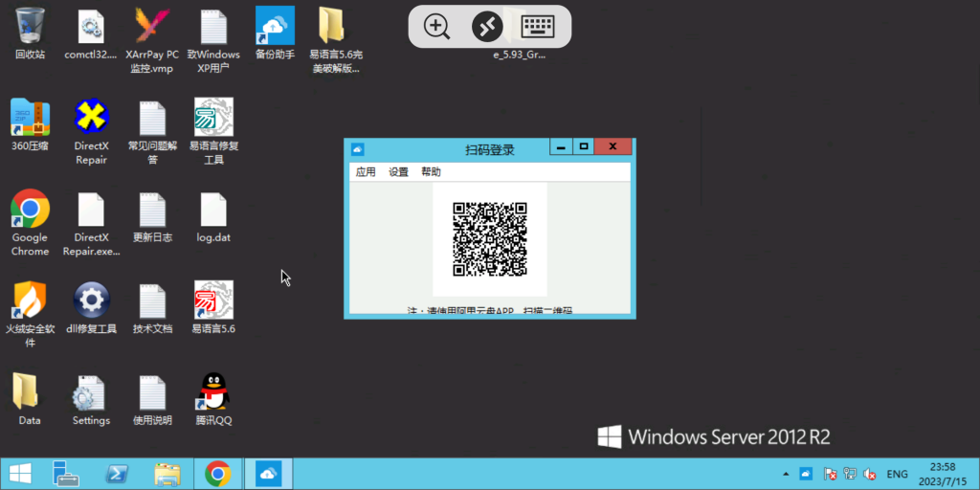Image resolution: width=980 pixels, height=490 pixels.
Task: Click the zoom-in magnifier in remote toolbar
Action: point(436,26)
